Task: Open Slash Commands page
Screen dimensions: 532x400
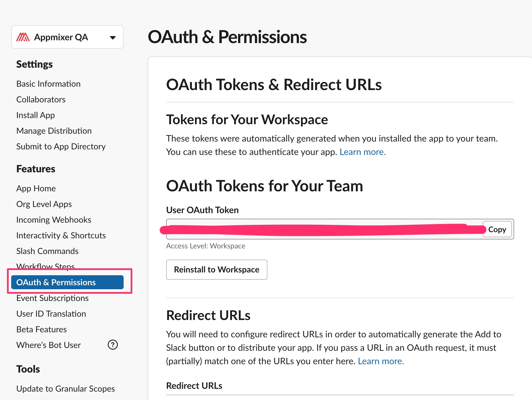Action: click(x=47, y=251)
